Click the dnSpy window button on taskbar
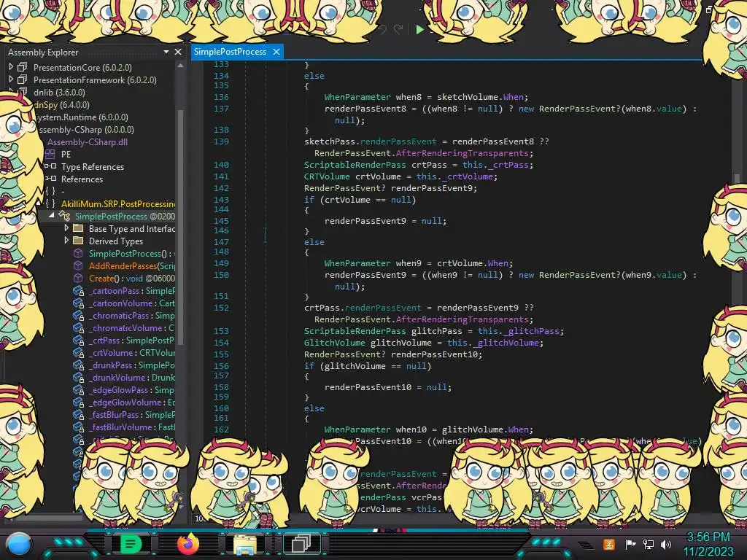This screenshot has height=560, width=747. point(301,543)
